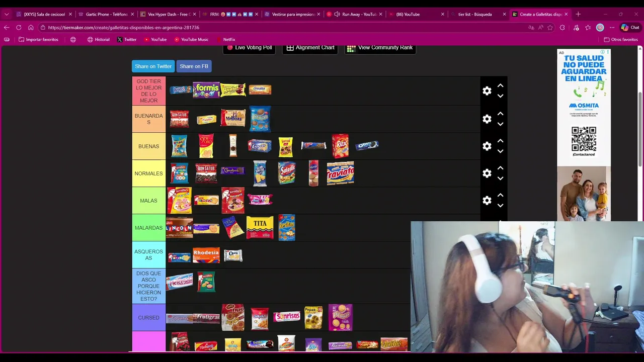This screenshot has height=362, width=644.
Task: Open settings gear for NORMALES row
Action: coord(487,173)
